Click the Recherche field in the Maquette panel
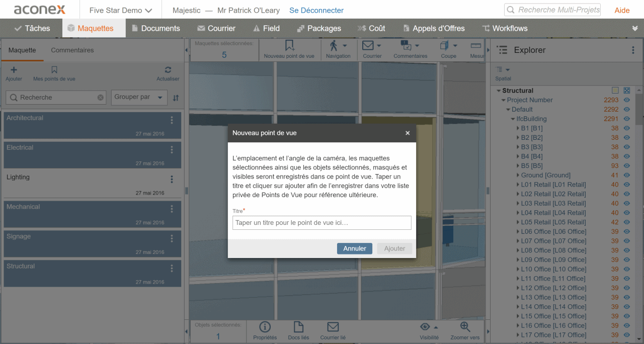644x344 pixels. [x=55, y=98]
